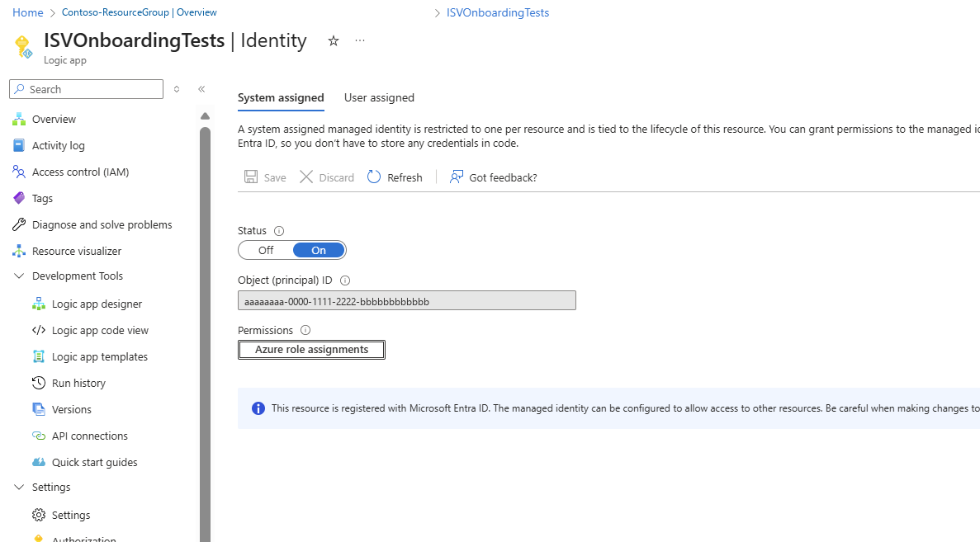Favorite ISVOnboardingTests with the star icon
The image size is (980, 542).
click(333, 40)
